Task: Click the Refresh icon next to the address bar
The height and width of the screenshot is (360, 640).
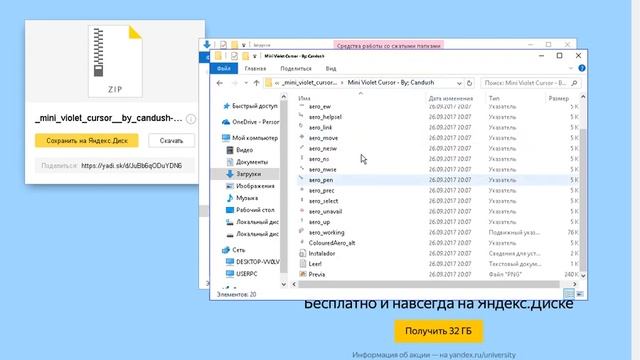Action: [x=469, y=83]
